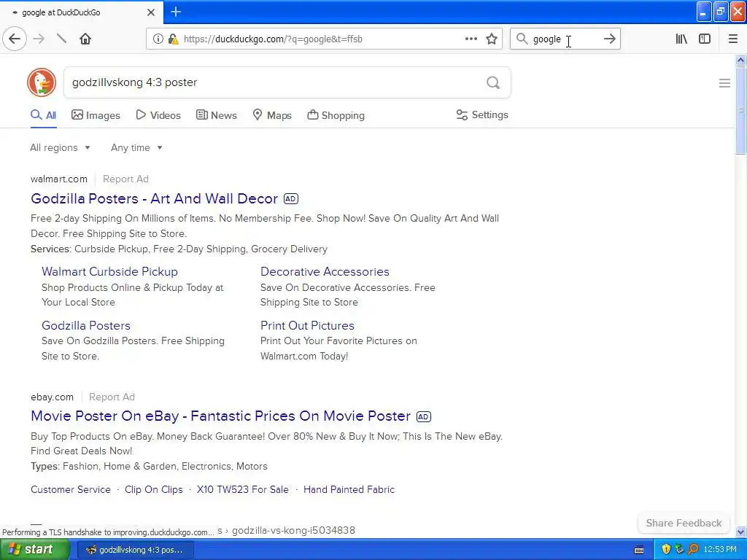Image resolution: width=747 pixels, height=560 pixels.
Task: Switch to the All results tab
Action: click(43, 115)
